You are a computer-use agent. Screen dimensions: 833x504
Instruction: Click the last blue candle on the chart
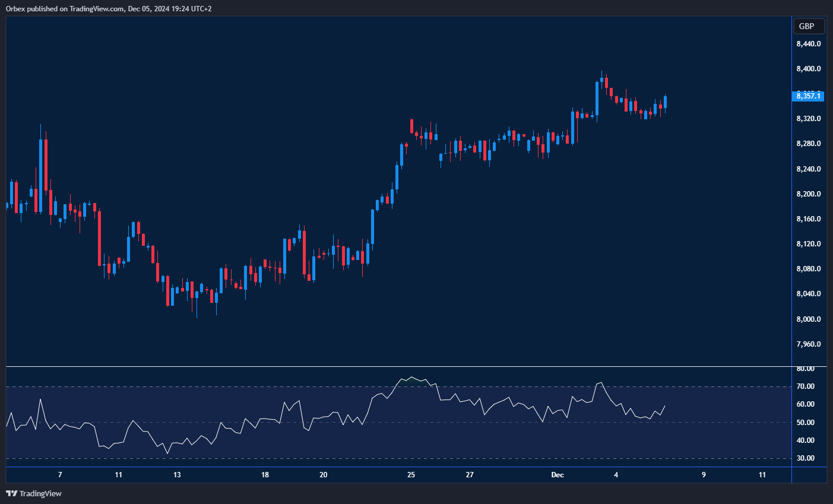click(x=666, y=102)
